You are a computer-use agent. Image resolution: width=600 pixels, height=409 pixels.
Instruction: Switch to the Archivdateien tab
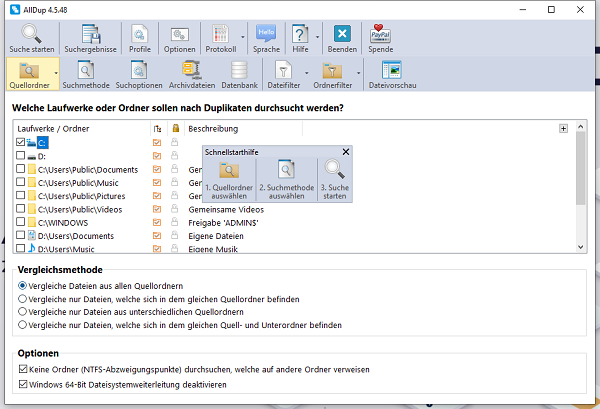click(192, 74)
